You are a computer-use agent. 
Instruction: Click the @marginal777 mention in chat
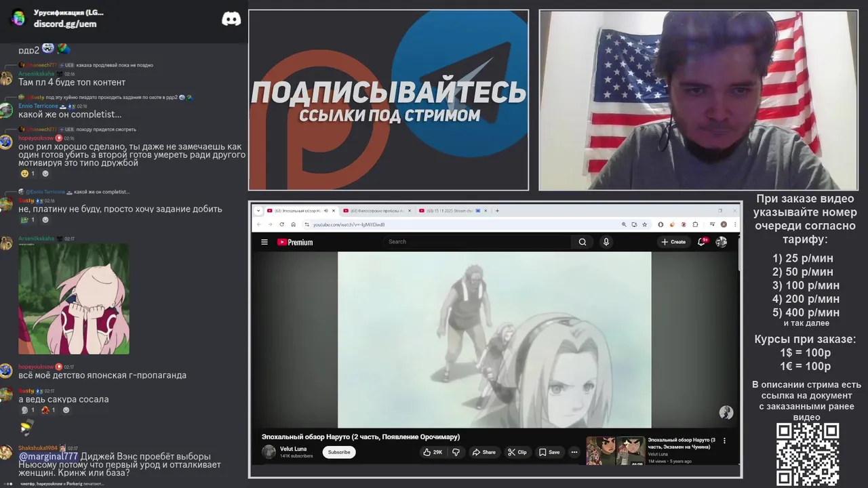point(48,457)
